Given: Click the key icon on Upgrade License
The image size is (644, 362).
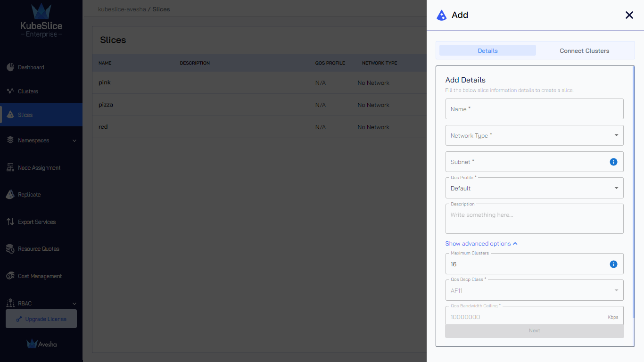Looking at the screenshot, I should click(19, 319).
